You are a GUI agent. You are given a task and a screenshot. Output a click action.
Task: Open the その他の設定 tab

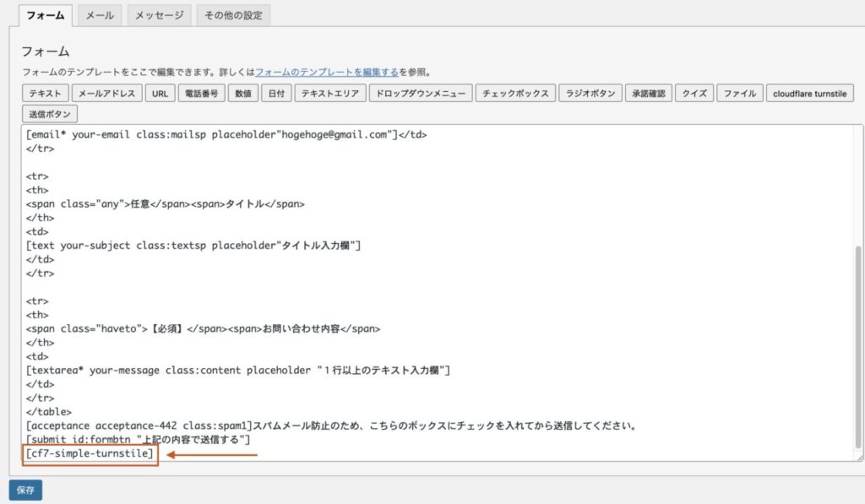(233, 15)
